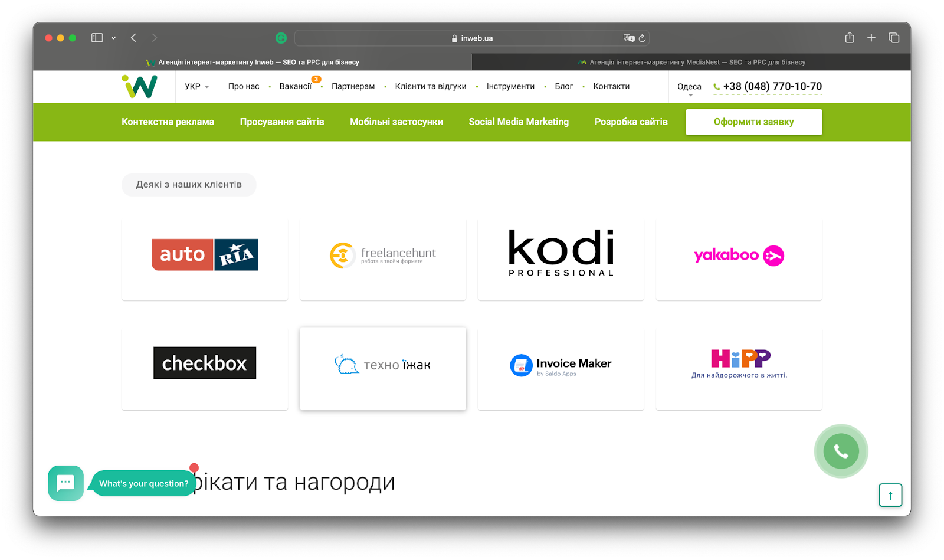The width and height of the screenshot is (944, 560).
Task: Expand the Одеса city selector
Action: point(689,87)
